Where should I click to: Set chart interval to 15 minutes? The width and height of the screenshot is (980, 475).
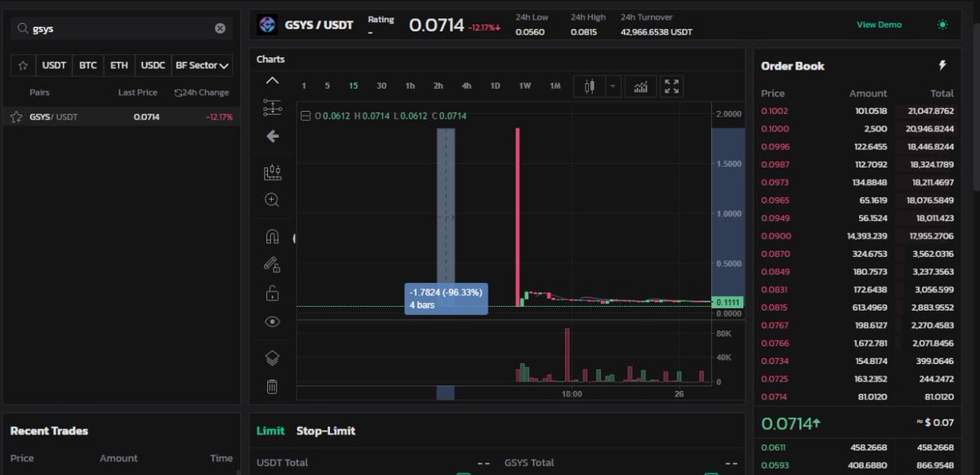click(x=354, y=86)
